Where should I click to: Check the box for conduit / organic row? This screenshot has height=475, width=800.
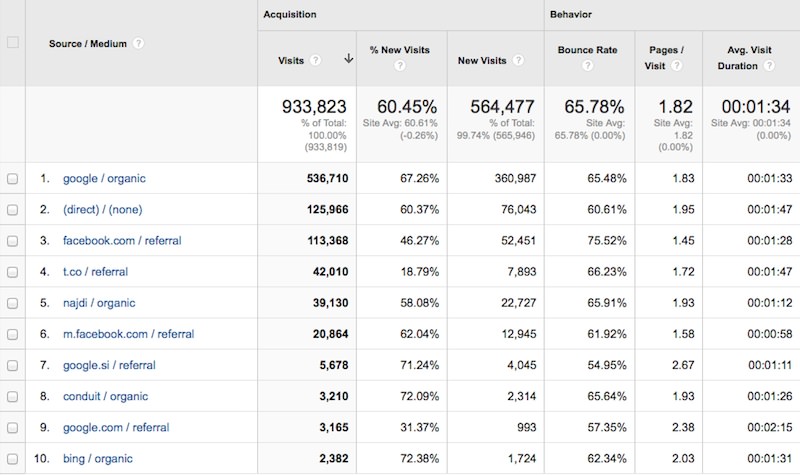(x=13, y=397)
